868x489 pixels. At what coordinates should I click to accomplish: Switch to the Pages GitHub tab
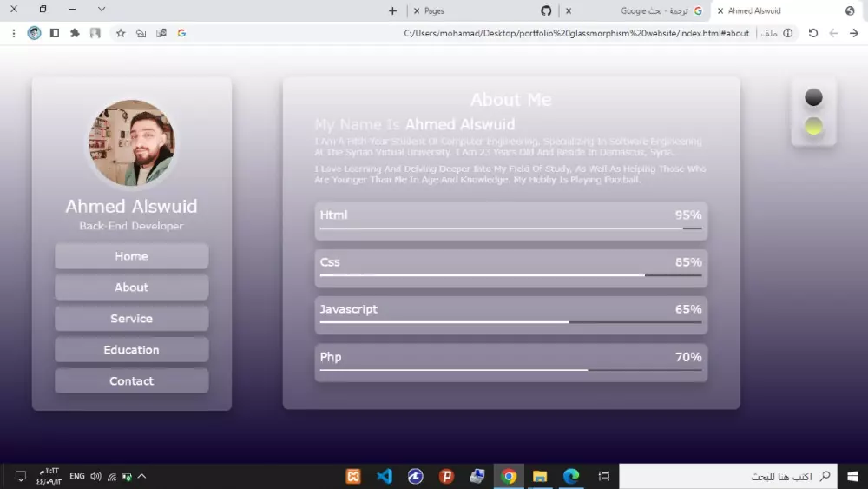[482, 10]
